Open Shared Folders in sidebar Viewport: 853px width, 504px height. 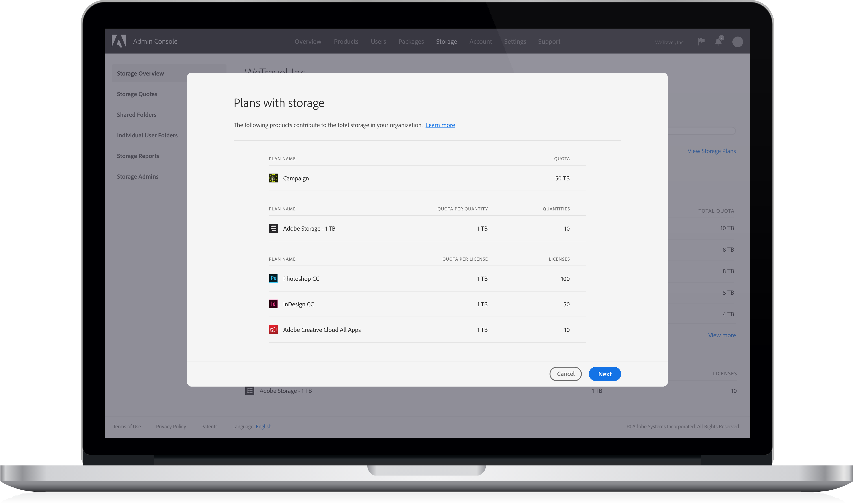click(137, 115)
